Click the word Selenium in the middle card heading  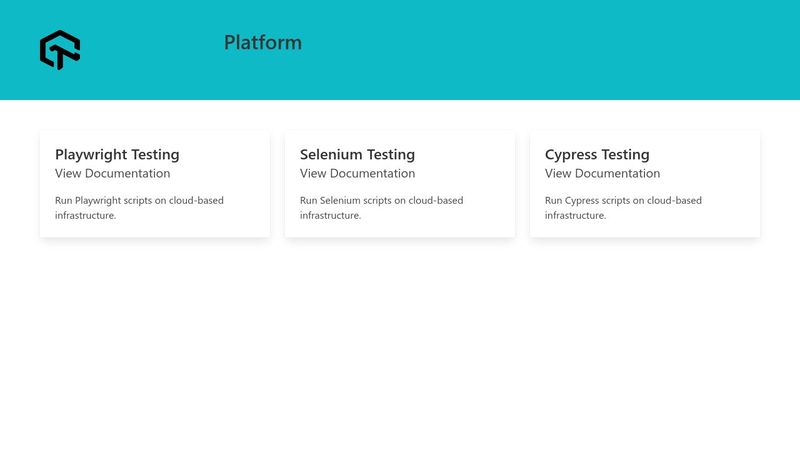(x=331, y=155)
